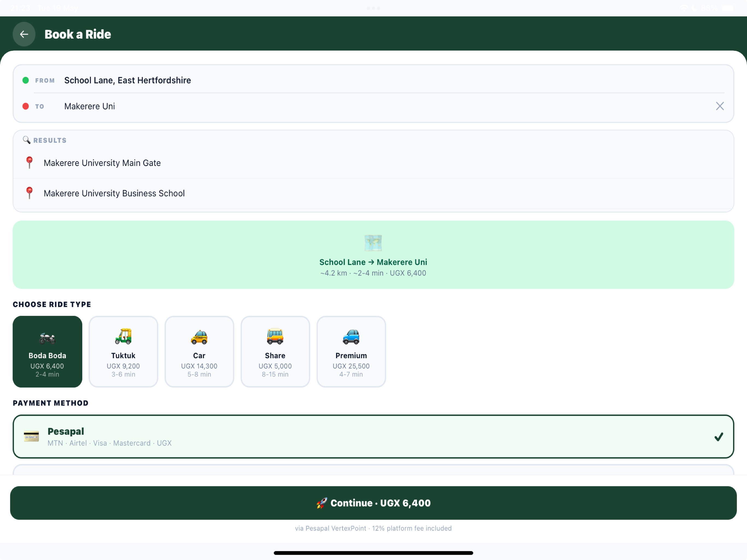Click the status bar battery indicator
Image resolution: width=747 pixels, height=560 pixels.
pos(728,8)
